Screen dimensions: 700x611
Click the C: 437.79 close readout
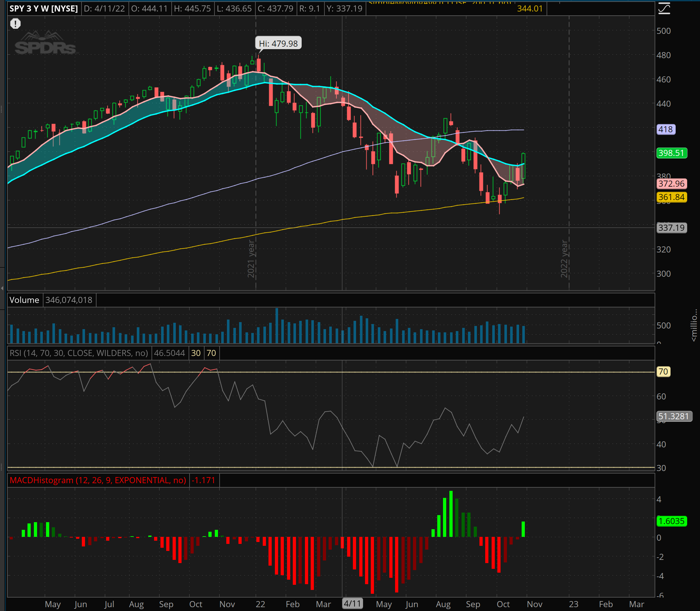click(x=276, y=9)
